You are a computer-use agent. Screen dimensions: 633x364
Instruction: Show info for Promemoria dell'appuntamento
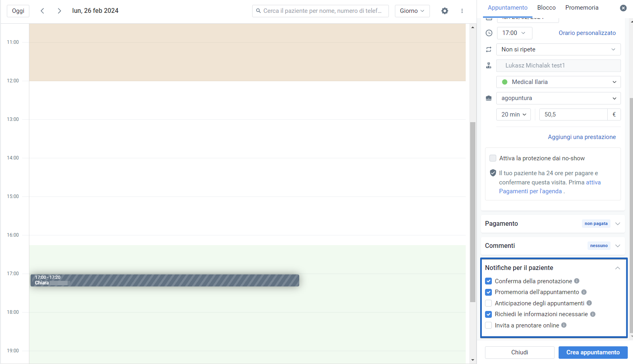point(584,292)
